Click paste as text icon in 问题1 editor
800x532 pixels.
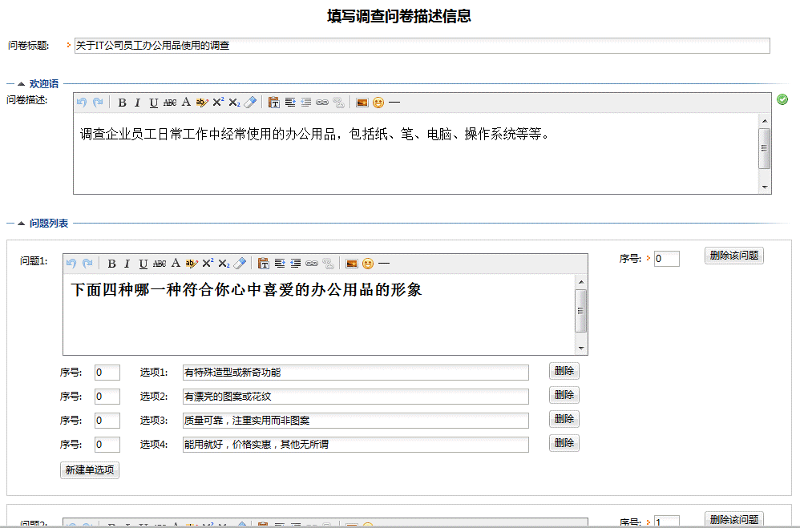pos(264,264)
